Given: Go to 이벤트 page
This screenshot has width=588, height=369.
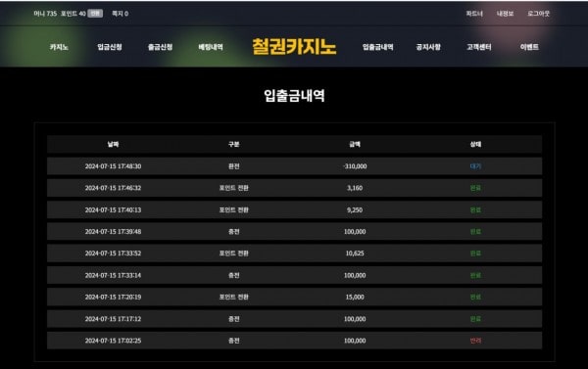Looking at the screenshot, I should tap(529, 47).
